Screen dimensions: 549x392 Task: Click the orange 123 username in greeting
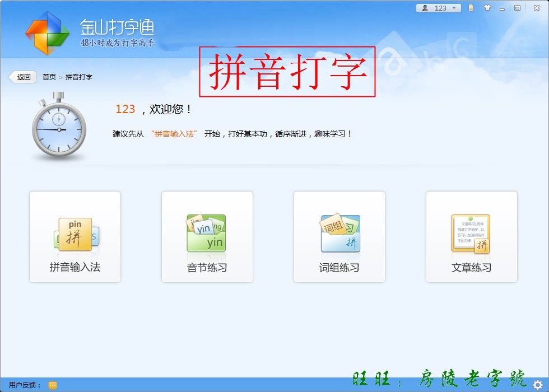coord(125,109)
